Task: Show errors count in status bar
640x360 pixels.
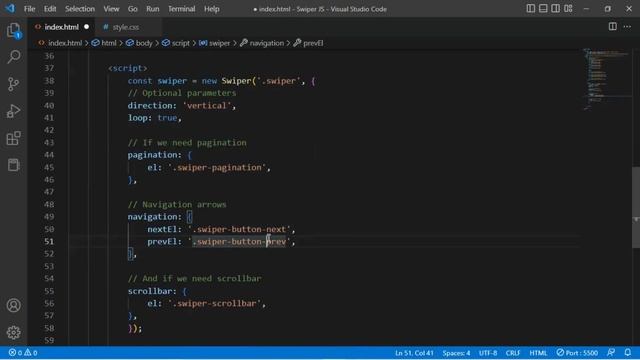Action: (15, 353)
